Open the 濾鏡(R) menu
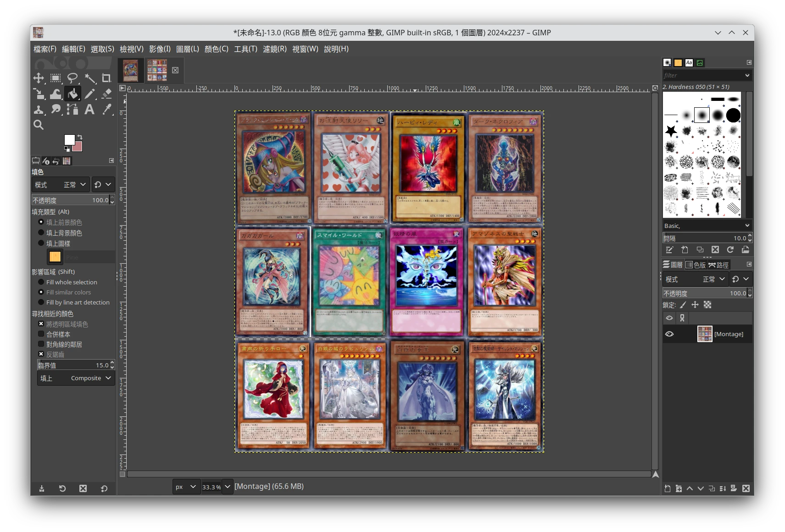Image resolution: width=785 pixels, height=532 pixels. [x=274, y=49]
